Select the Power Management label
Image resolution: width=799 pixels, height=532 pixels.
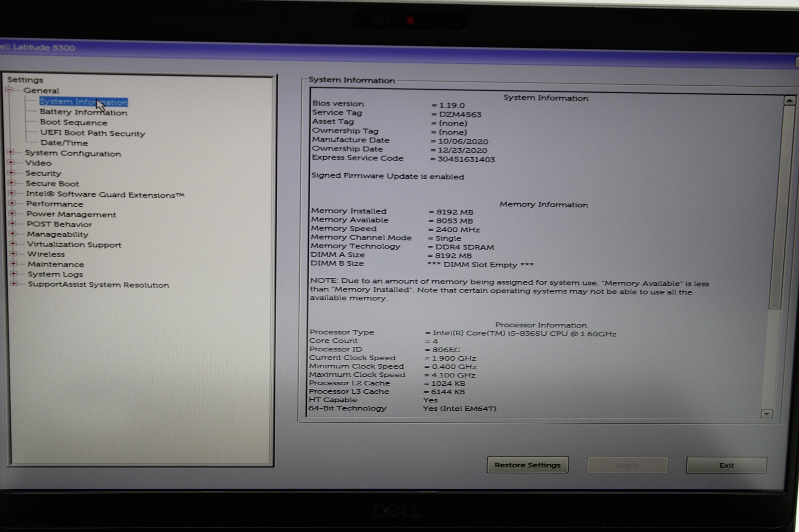tap(71, 215)
